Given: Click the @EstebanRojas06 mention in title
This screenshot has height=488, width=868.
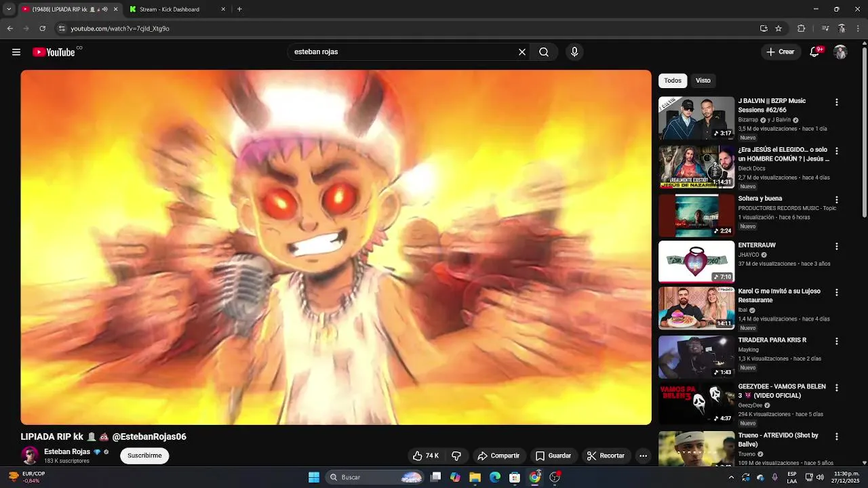Looking at the screenshot, I should (x=149, y=437).
